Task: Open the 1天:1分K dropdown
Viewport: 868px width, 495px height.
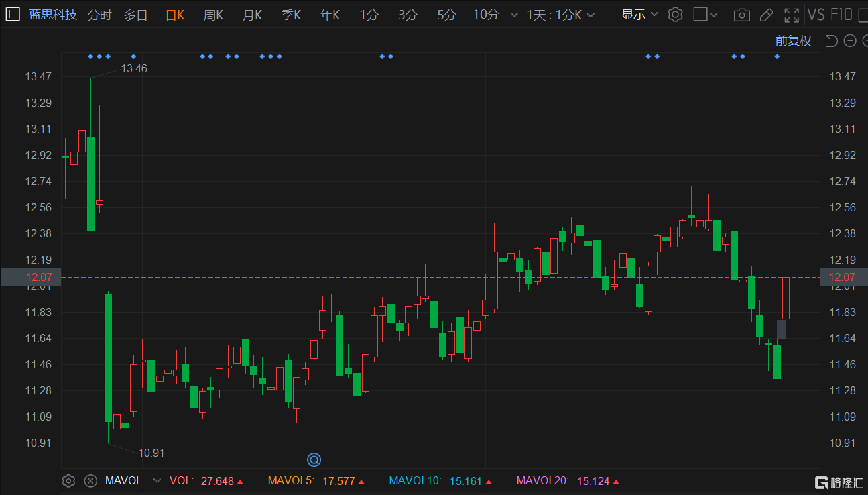Action: tap(560, 15)
